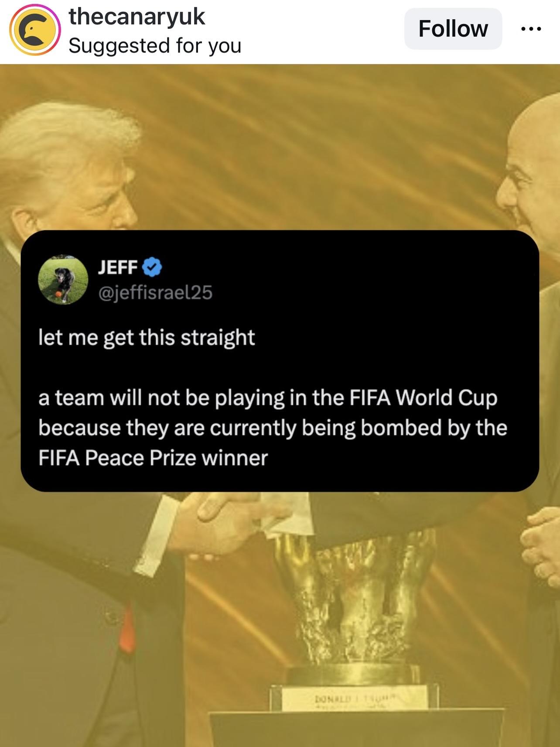The height and width of the screenshot is (747, 560).
Task: Tap the 'FIFA World Cup' tweet line
Action: (x=268, y=398)
